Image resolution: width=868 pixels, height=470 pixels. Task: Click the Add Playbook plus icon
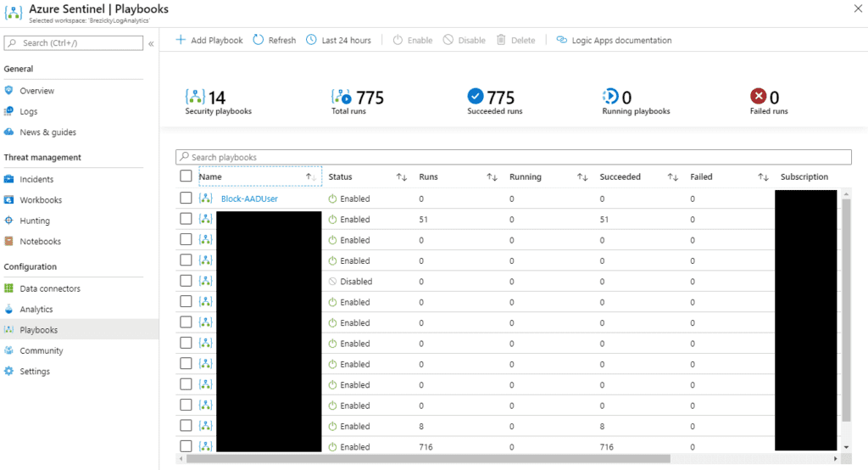(x=181, y=39)
